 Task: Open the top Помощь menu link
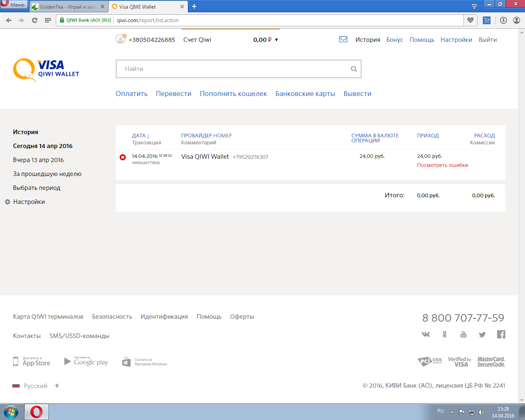[x=422, y=40]
